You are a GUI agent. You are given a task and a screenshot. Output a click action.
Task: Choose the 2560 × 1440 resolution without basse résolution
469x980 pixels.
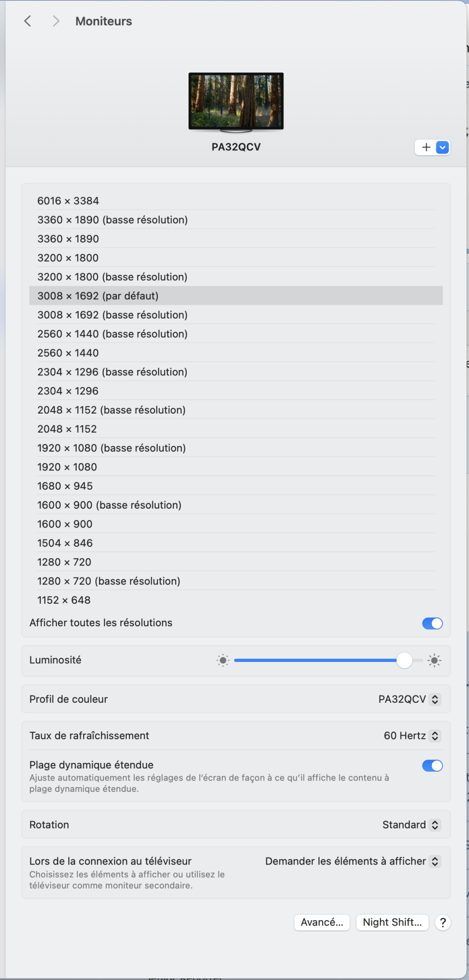[68, 353]
